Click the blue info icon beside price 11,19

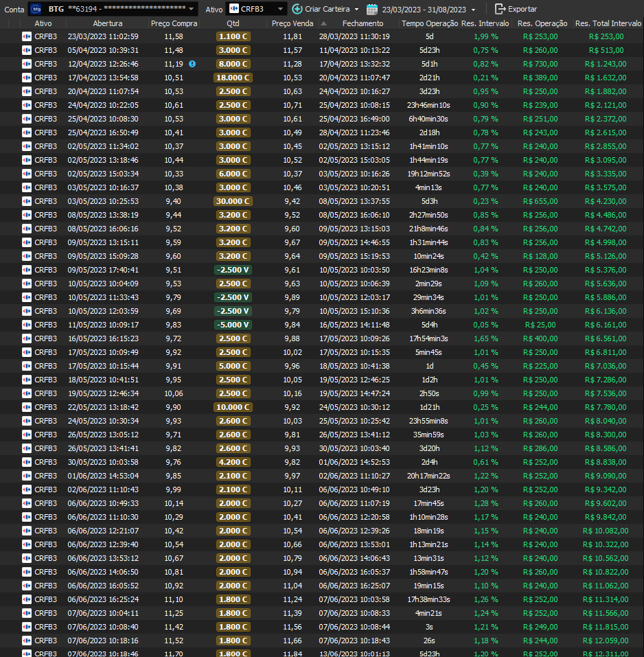point(192,64)
